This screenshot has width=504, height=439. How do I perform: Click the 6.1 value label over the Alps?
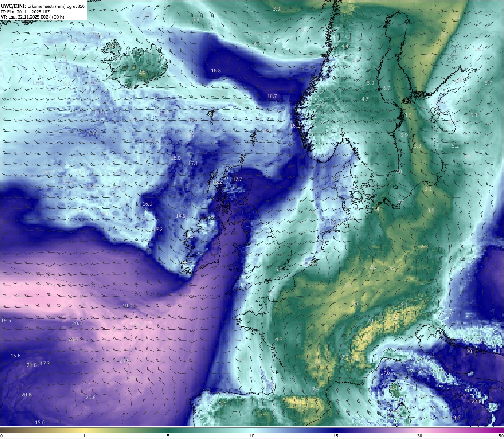[x=404, y=305]
